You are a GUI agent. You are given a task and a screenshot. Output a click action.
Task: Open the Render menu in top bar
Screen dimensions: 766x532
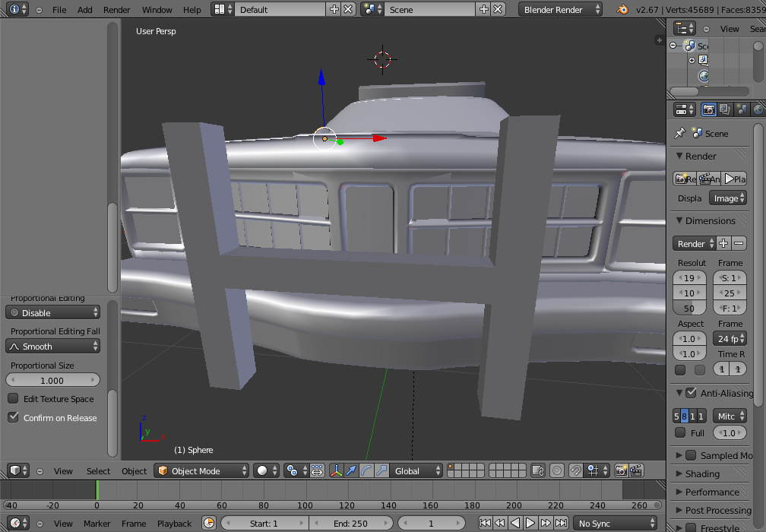click(x=117, y=10)
